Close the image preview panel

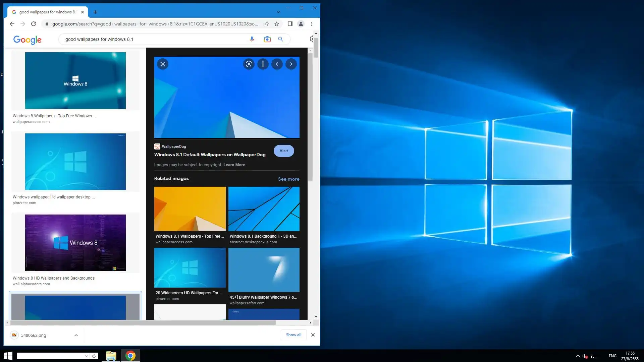tap(163, 64)
